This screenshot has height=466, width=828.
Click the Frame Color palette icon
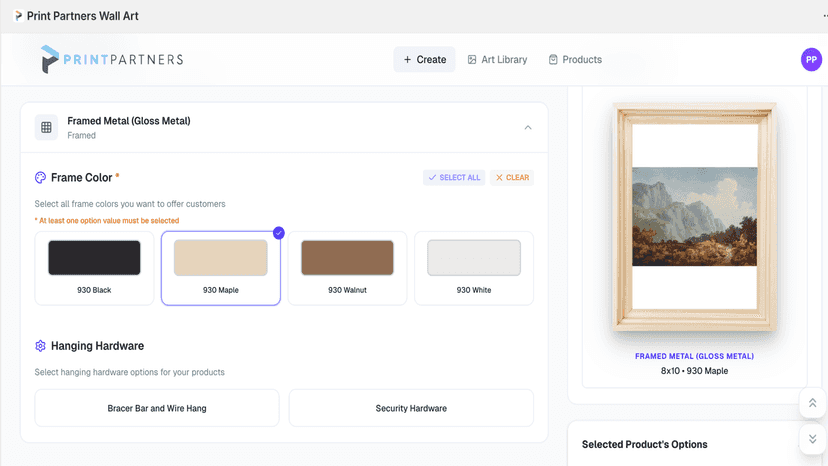[40, 178]
